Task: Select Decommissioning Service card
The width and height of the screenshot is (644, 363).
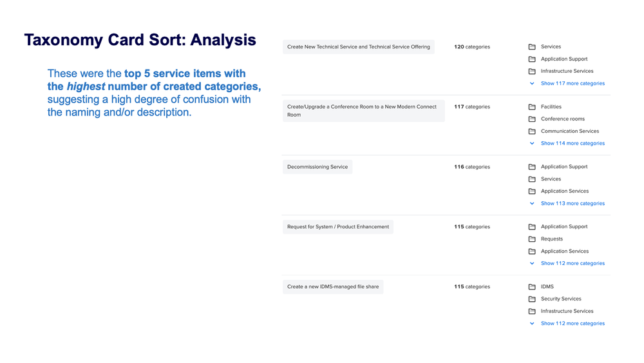Action: [317, 167]
